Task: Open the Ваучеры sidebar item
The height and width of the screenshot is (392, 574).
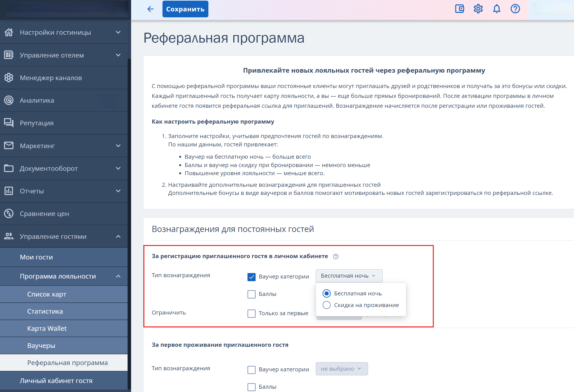Action: pos(41,345)
